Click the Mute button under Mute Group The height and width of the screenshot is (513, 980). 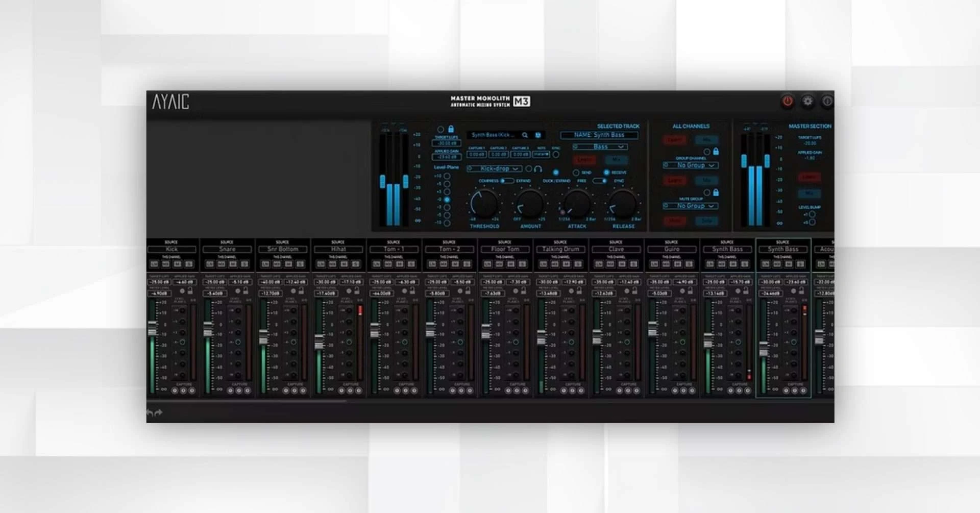675,221
